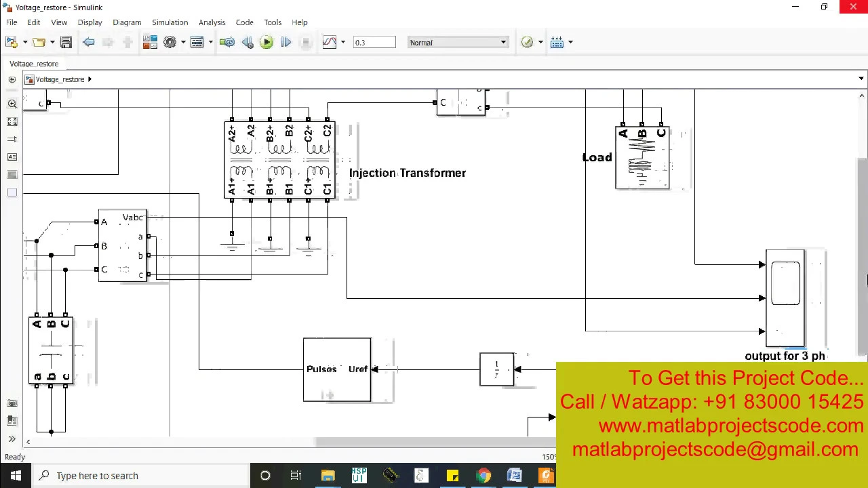Viewport: 868px width, 488px height.
Task: Click the Hide/Show Model Browser circle icon
Action: (12, 79)
